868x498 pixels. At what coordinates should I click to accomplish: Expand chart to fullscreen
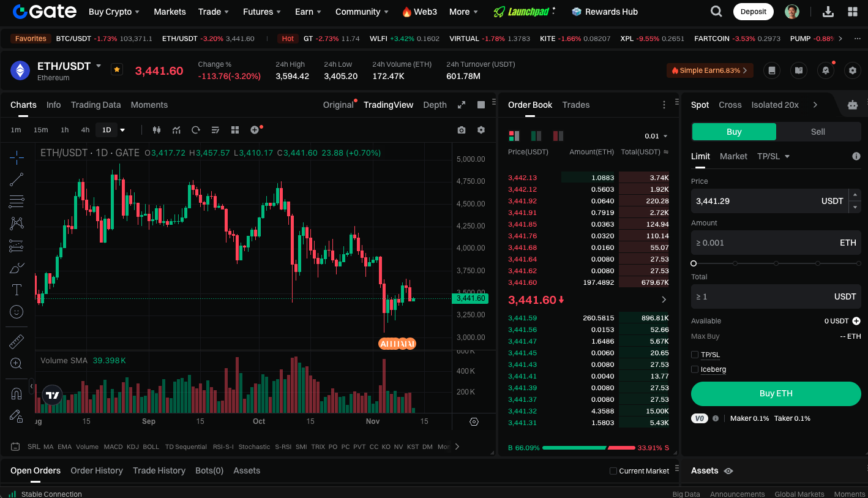[x=462, y=105]
